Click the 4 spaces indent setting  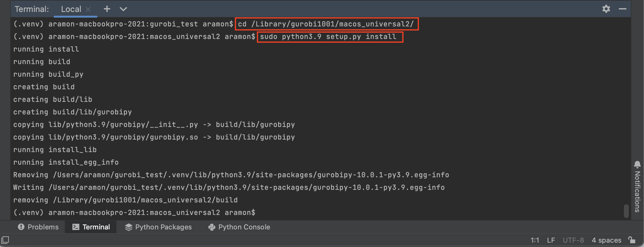[x=606, y=240]
